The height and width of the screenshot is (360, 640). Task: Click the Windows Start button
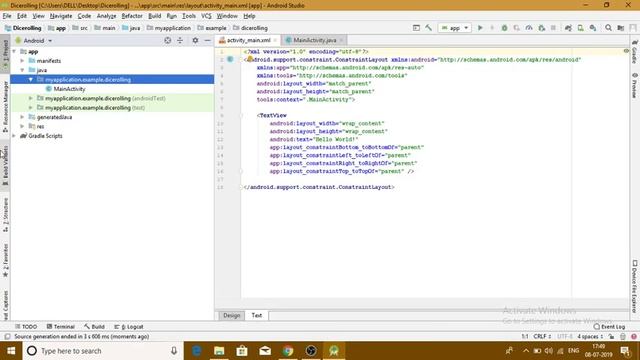pos(11,351)
